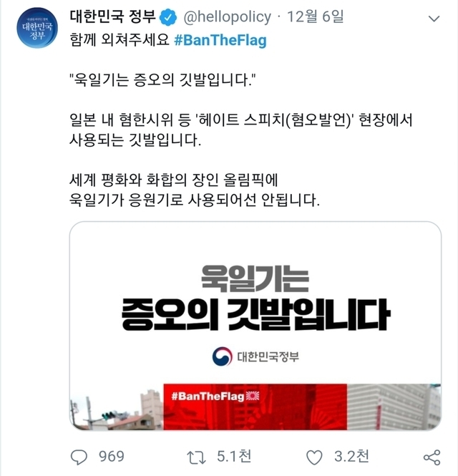View the 969 replies count
Viewport: 458px width, 476px height.
pos(112,457)
